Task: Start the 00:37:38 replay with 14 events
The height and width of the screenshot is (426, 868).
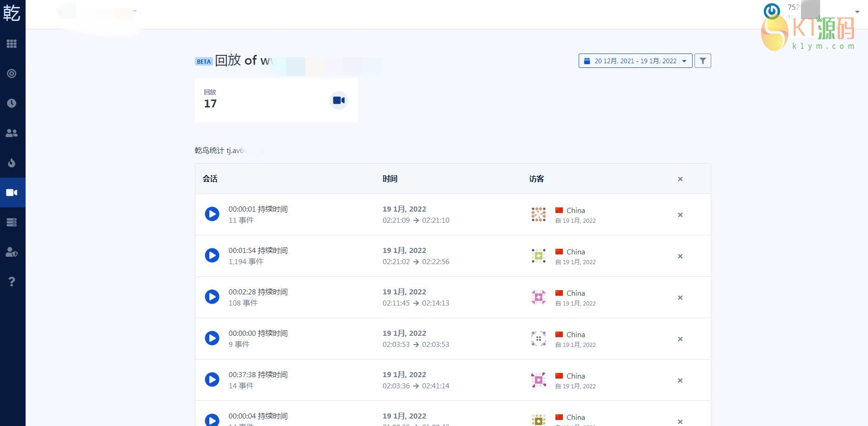Action: (212, 379)
